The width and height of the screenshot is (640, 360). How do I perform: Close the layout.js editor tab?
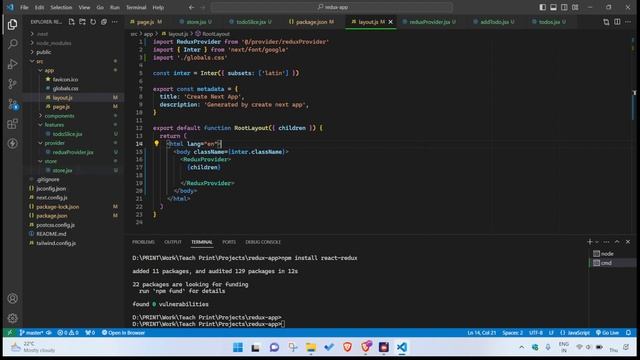click(x=391, y=22)
